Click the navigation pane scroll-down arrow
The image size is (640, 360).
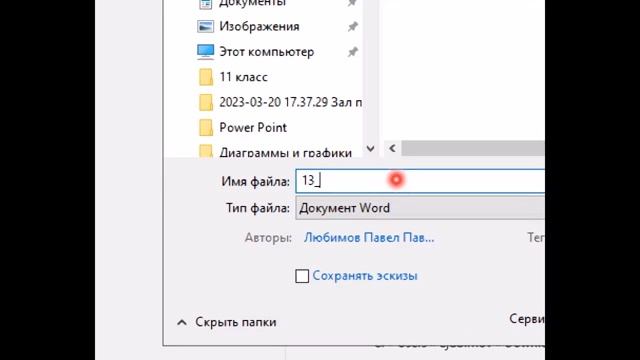(370, 149)
